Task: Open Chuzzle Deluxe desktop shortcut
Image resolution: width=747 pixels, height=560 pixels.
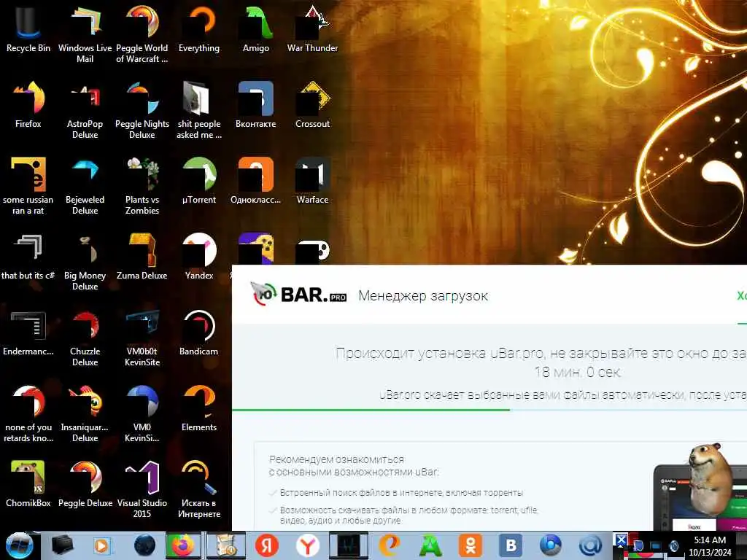Action: [85, 337]
